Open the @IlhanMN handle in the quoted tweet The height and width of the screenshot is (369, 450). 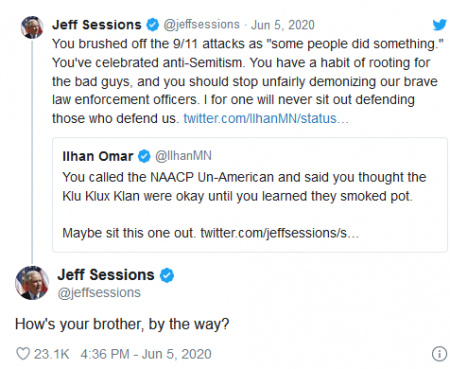(183, 156)
